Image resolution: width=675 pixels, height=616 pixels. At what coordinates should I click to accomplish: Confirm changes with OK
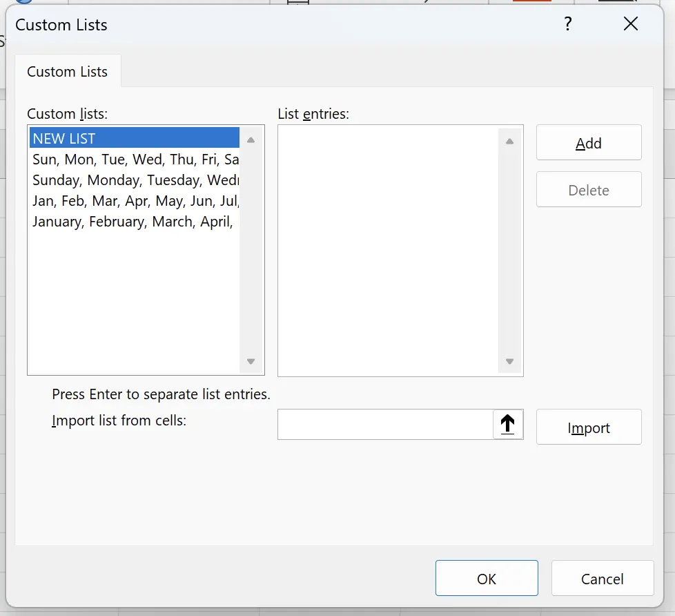(487, 578)
